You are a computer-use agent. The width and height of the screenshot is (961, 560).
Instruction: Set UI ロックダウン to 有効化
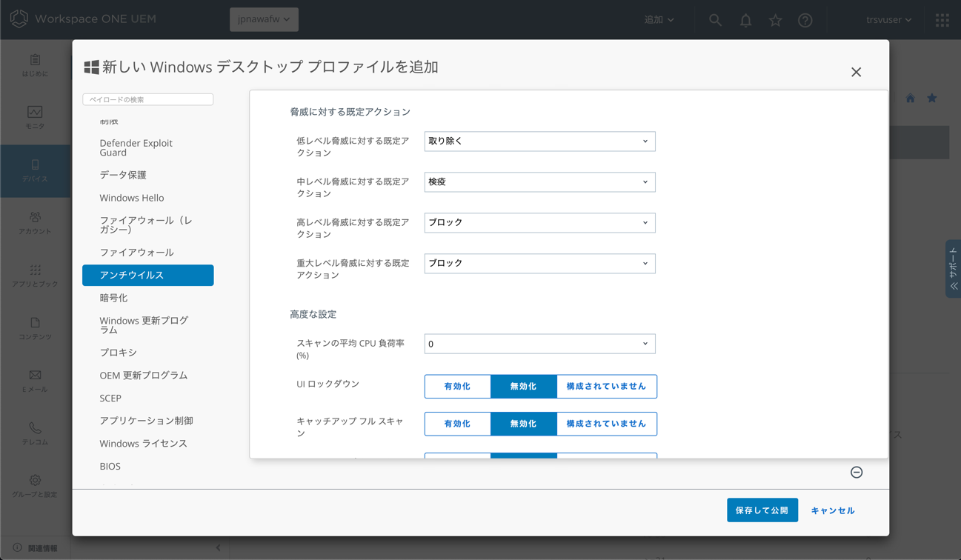pos(457,387)
